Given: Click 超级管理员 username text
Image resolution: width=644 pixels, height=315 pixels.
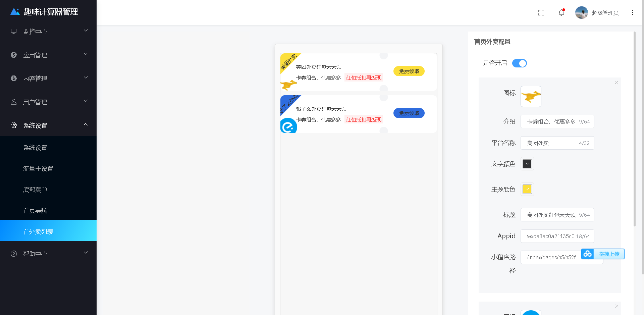Looking at the screenshot, I should [605, 13].
